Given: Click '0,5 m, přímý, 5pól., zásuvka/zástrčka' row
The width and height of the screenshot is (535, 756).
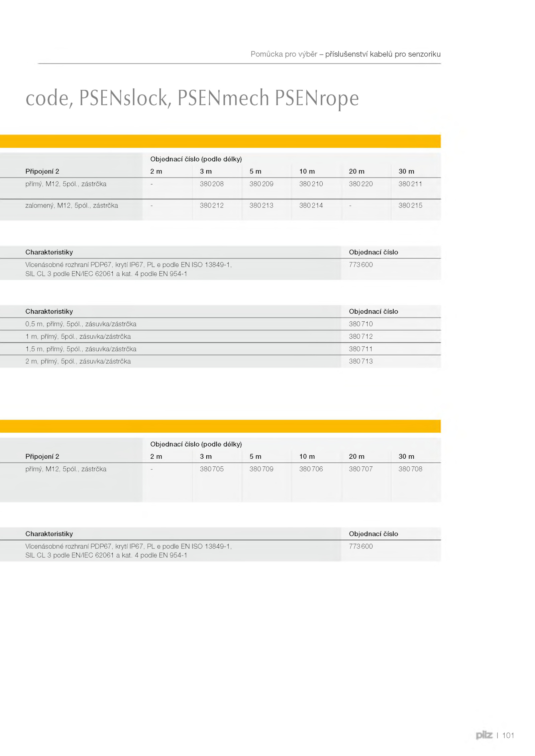Looking at the screenshot, I should (220, 324).
